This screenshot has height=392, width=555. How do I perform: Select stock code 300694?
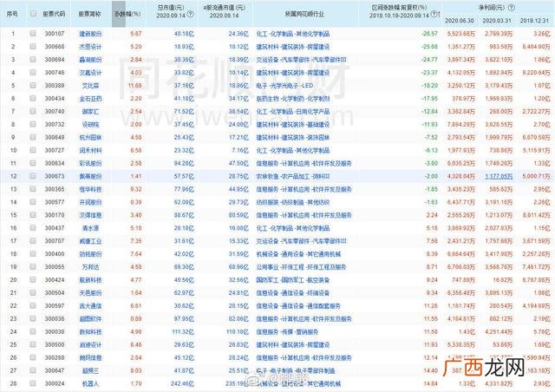click(55, 60)
